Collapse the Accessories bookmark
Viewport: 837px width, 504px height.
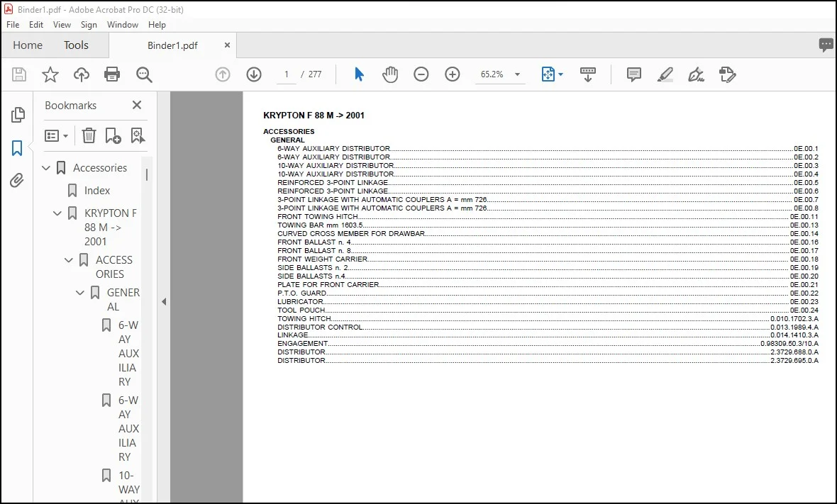(x=46, y=168)
